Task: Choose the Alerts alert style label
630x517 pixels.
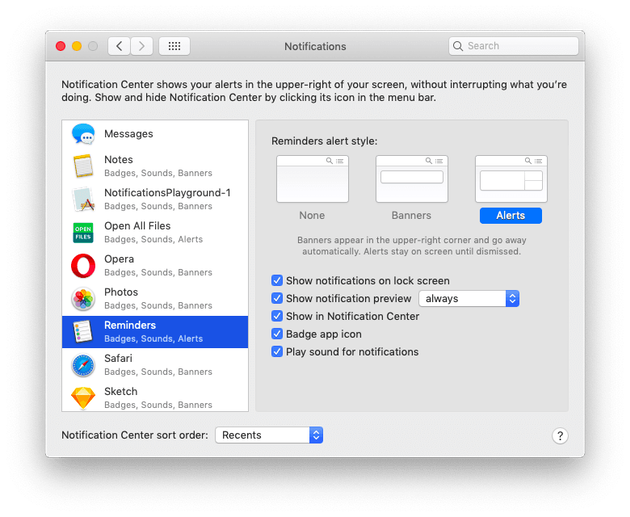Action: click(511, 216)
